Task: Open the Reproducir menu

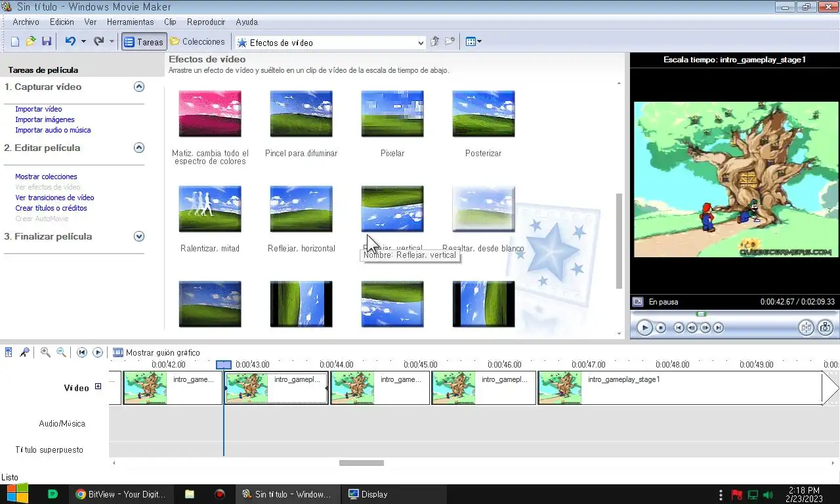Action: [x=206, y=22]
